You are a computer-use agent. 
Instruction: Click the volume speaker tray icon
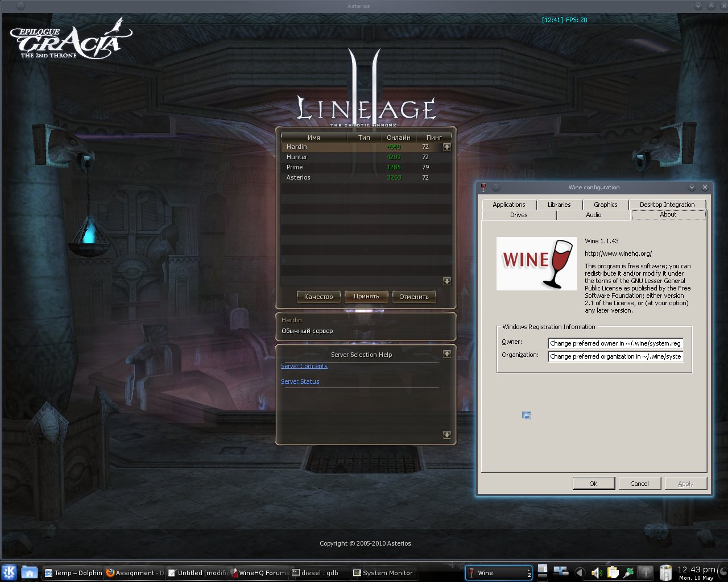596,572
